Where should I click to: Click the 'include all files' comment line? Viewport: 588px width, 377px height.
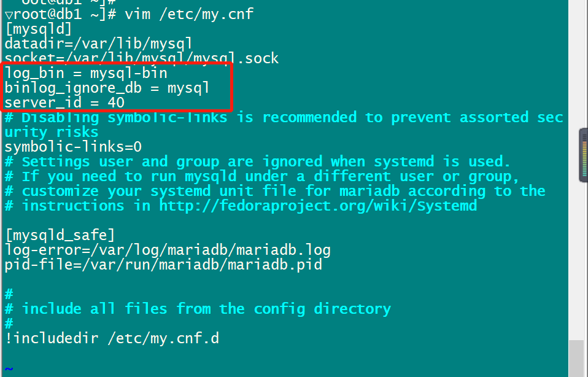tap(198, 309)
